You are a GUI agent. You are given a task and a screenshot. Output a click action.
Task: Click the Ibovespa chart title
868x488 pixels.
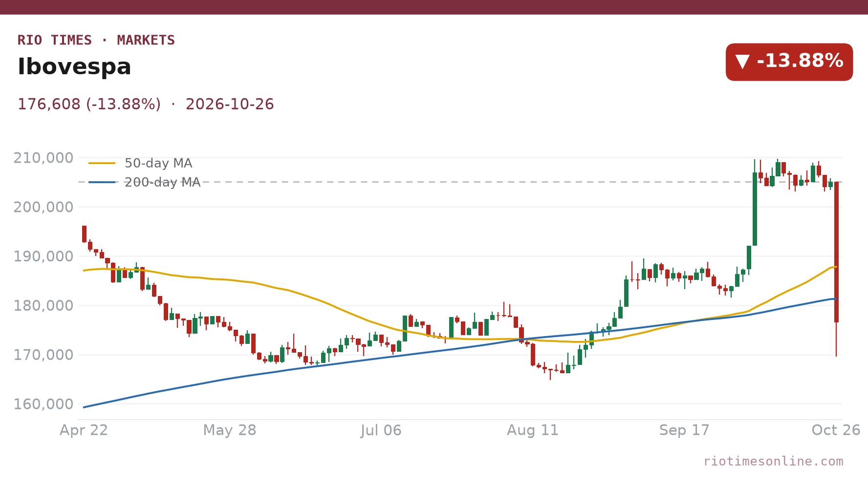tap(74, 67)
